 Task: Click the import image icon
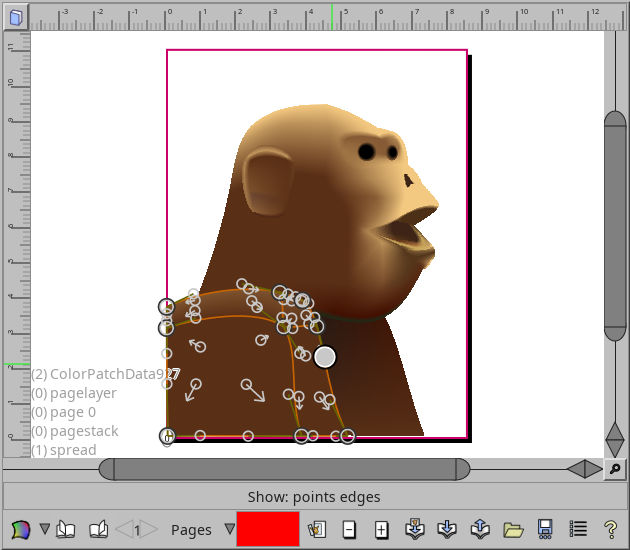[415, 529]
